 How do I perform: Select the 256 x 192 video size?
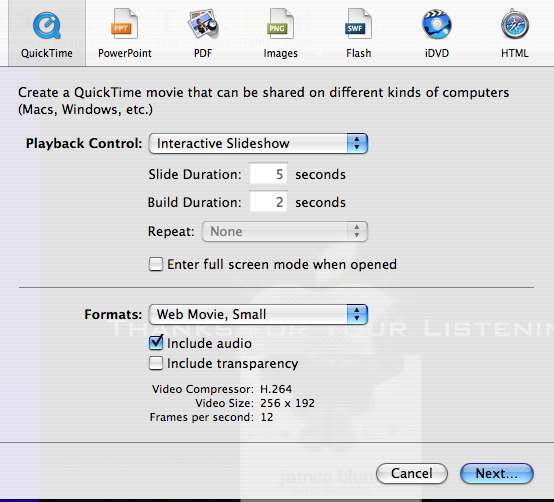click(287, 403)
